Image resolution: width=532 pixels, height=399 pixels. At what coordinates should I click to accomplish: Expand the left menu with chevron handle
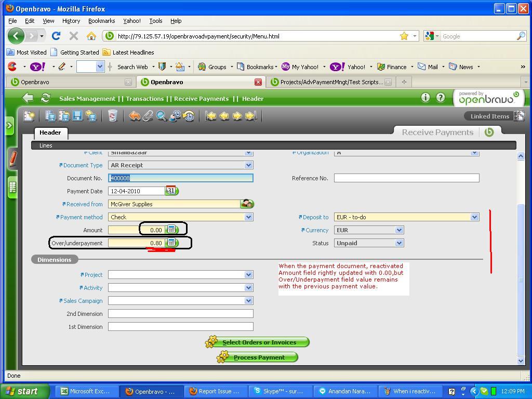coord(9,126)
